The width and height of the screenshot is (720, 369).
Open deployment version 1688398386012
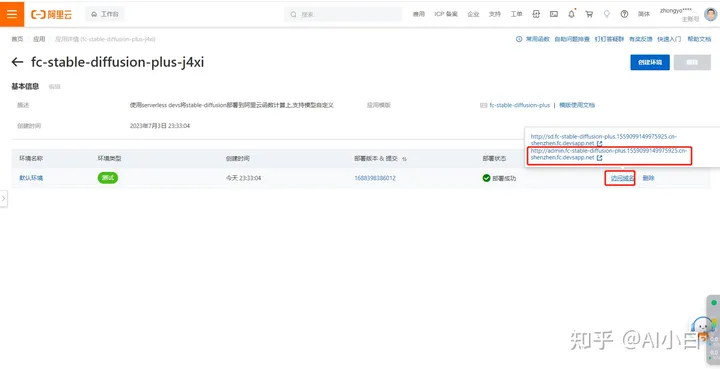pyautogui.click(x=375, y=178)
